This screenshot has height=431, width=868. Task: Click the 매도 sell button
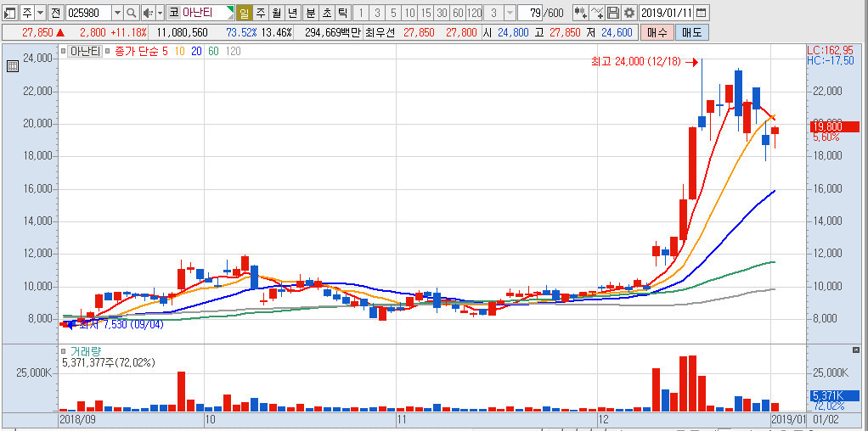click(x=692, y=32)
